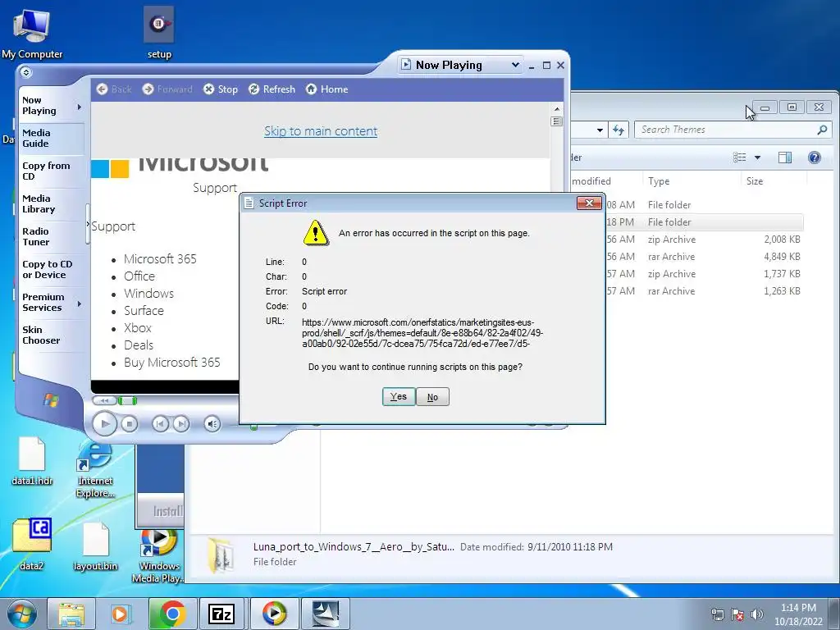
Task: Open the Skin Chooser tab
Action: coord(52,335)
